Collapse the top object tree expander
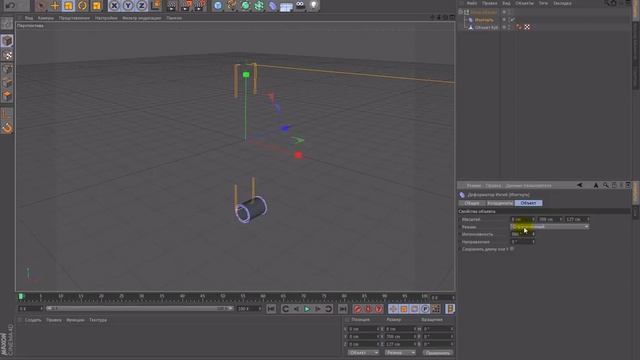This screenshot has height=360, width=640. point(461,12)
